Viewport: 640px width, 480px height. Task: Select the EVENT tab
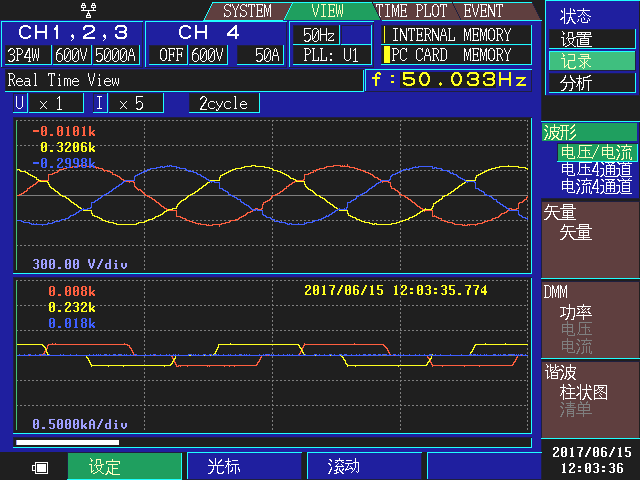[x=483, y=12]
